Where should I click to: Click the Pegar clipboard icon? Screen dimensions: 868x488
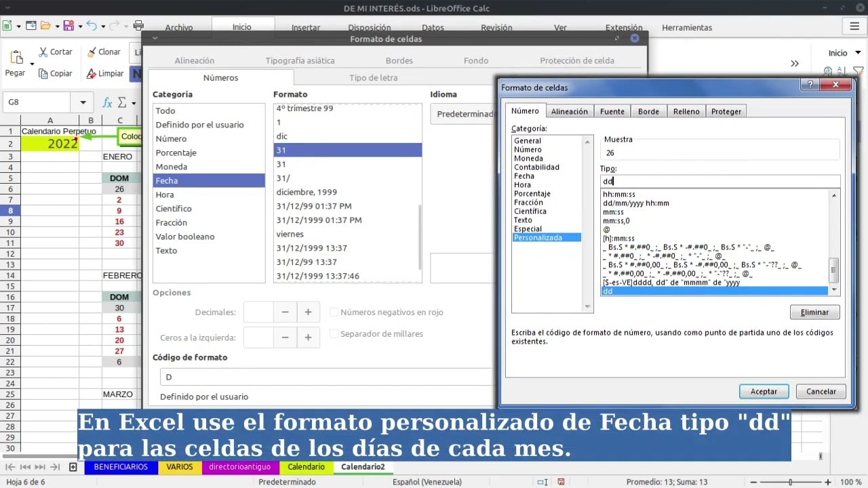[x=17, y=56]
